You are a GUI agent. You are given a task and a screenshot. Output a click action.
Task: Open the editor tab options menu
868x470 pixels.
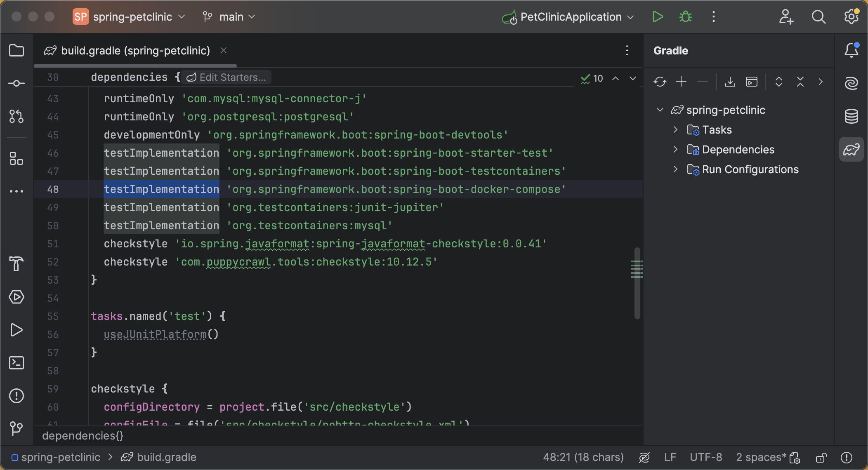click(x=627, y=50)
